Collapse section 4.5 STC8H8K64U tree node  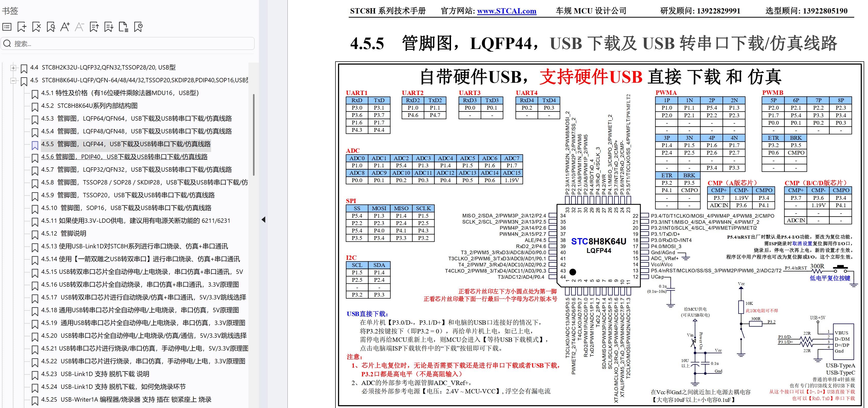click(13, 80)
